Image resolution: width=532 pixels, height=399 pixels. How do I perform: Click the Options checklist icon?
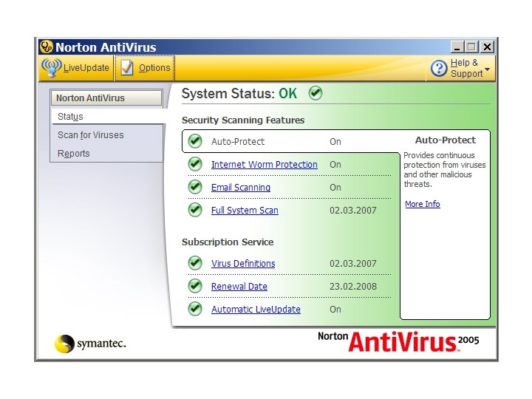pos(127,67)
